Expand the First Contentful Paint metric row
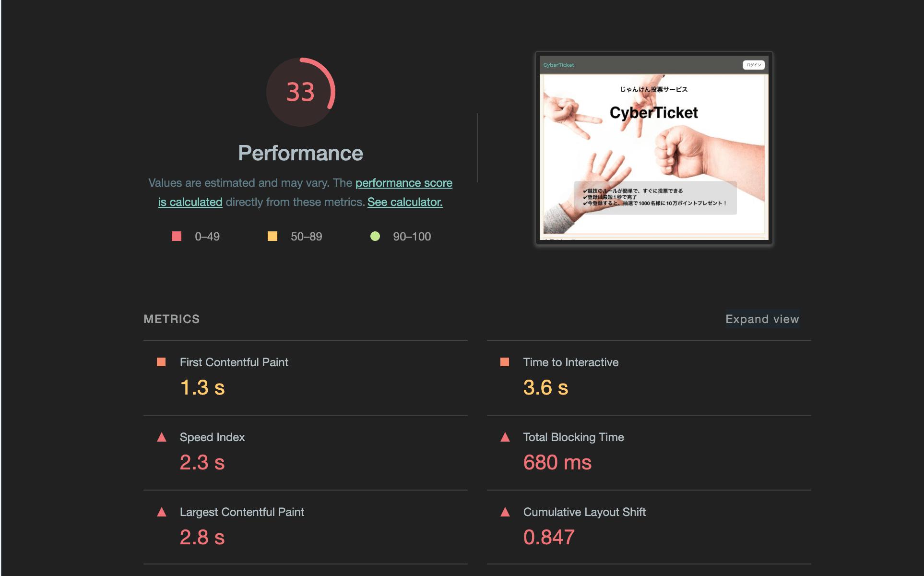 (x=234, y=362)
